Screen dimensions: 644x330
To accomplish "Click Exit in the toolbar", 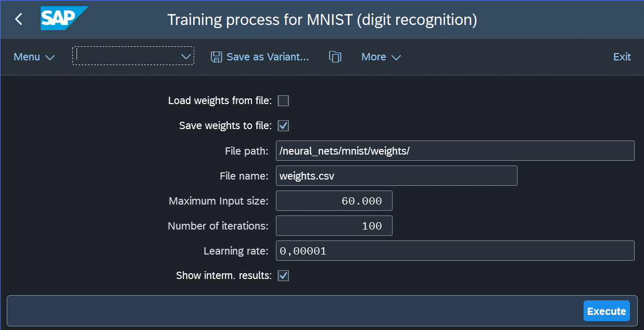I will point(622,57).
